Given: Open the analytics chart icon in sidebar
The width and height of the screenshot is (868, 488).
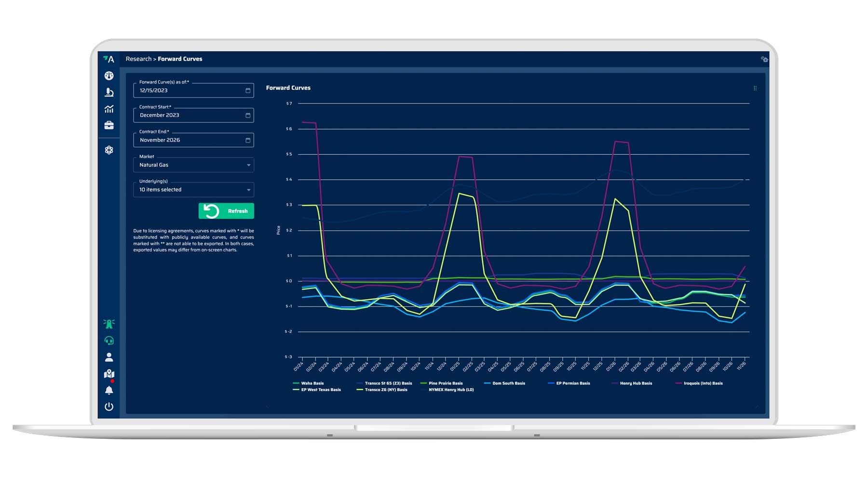Looking at the screenshot, I should point(109,109).
